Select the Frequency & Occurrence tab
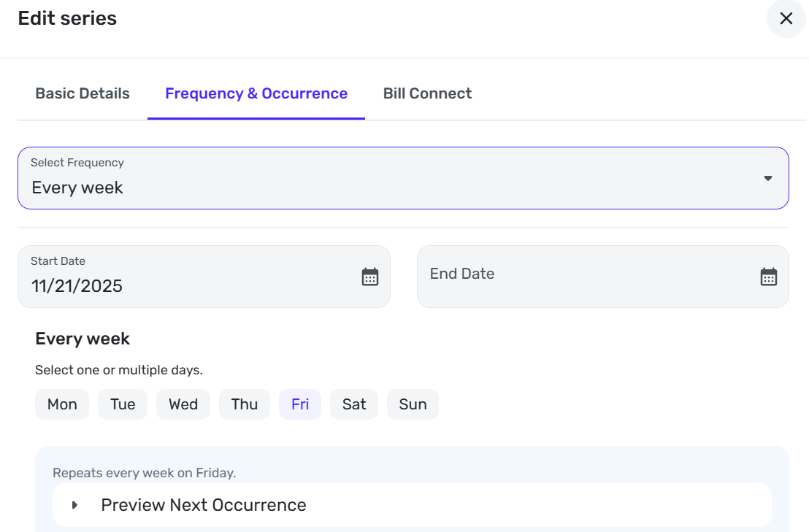 (256, 93)
